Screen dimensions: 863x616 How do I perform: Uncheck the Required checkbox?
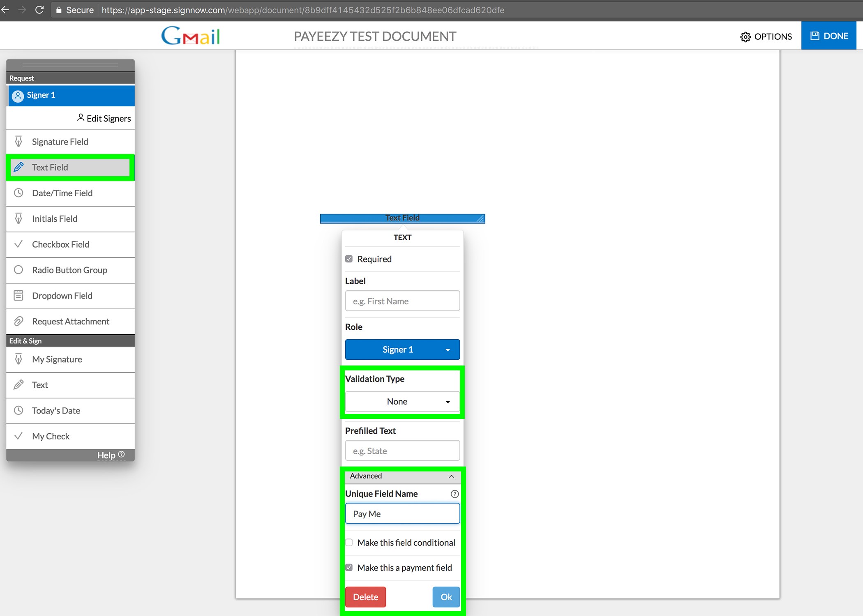pos(349,259)
